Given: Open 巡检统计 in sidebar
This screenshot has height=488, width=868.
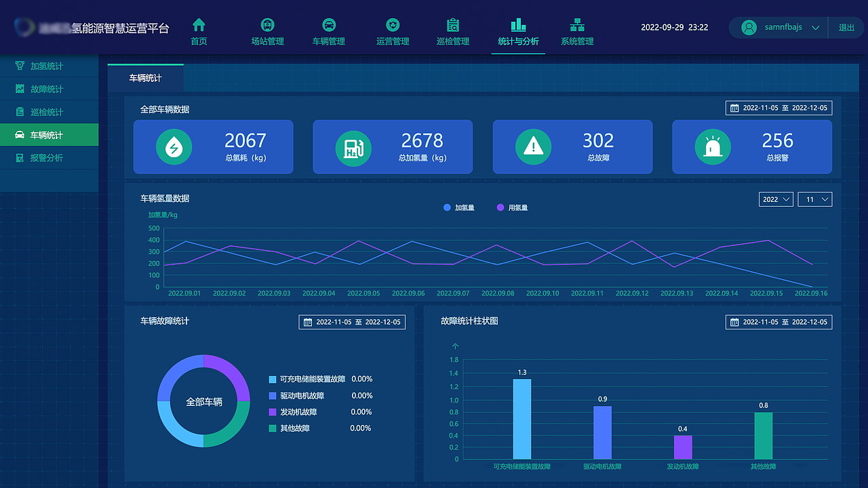Looking at the screenshot, I should tap(49, 113).
